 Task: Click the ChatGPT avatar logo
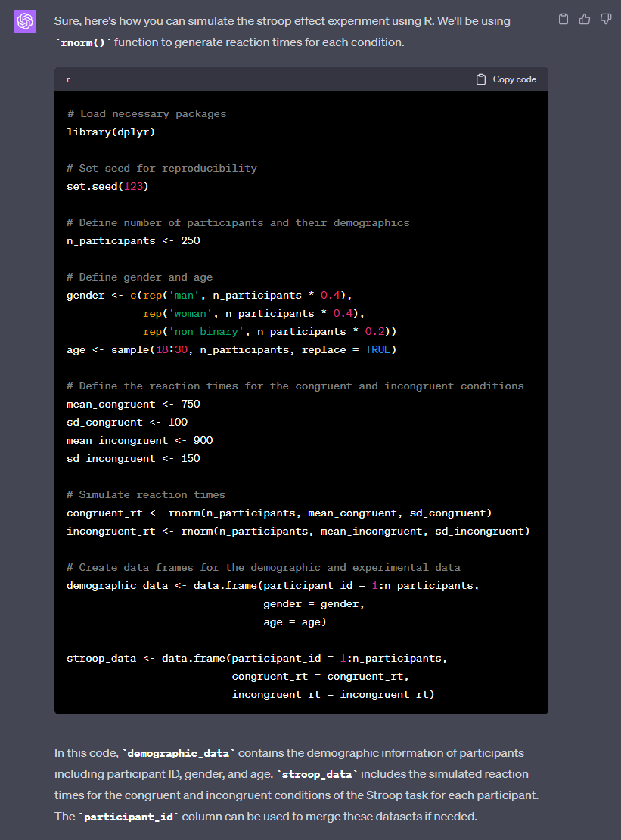click(x=25, y=21)
